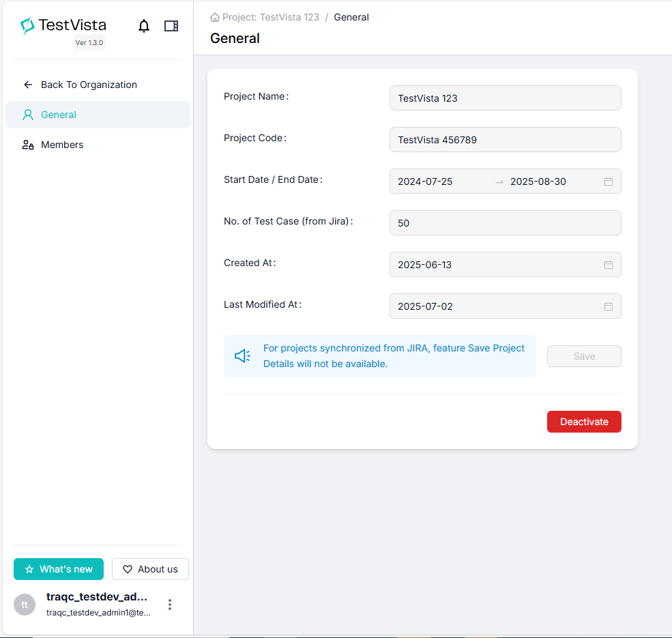Screen dimensions: 672x638
Task: Focus the Project Name field
Action: click(506, 98)
